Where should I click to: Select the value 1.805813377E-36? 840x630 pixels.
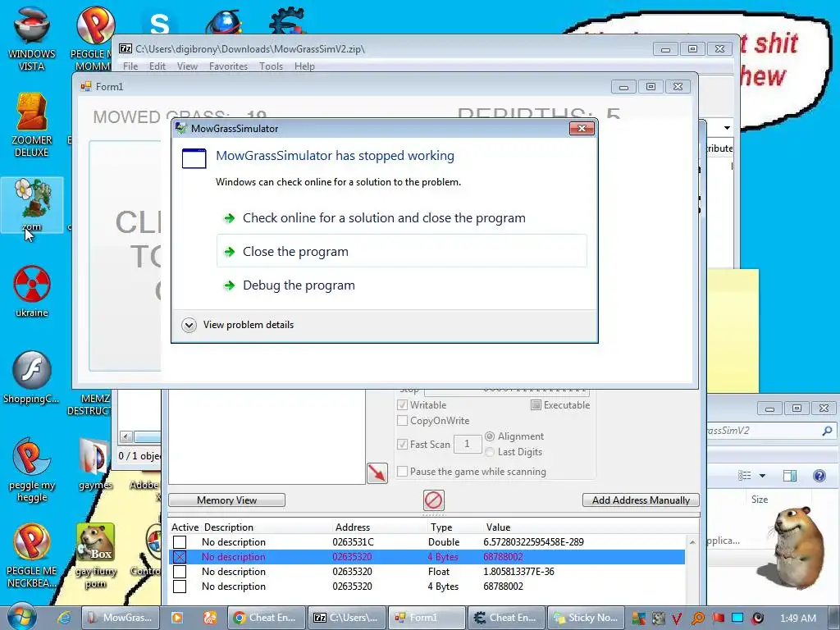tap(518, 572)
